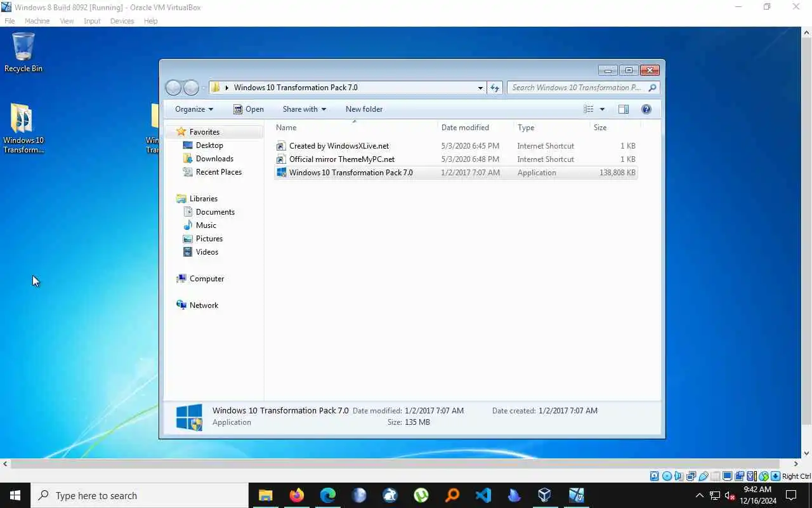Open Explorer help question mark
This screenshot has height=508, width=812.
pos(646,109)
